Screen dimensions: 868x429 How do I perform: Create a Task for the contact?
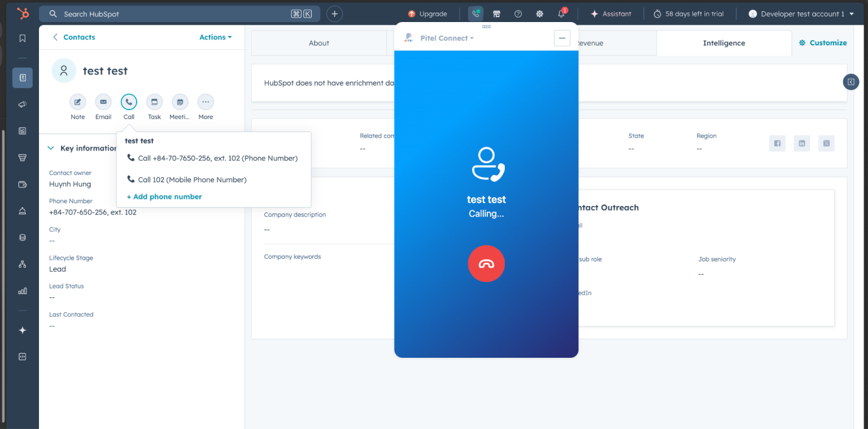click(x=154, y=102)
